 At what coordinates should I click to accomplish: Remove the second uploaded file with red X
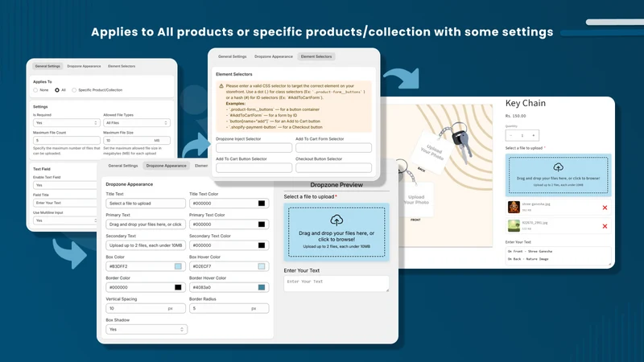coord(605,226)
